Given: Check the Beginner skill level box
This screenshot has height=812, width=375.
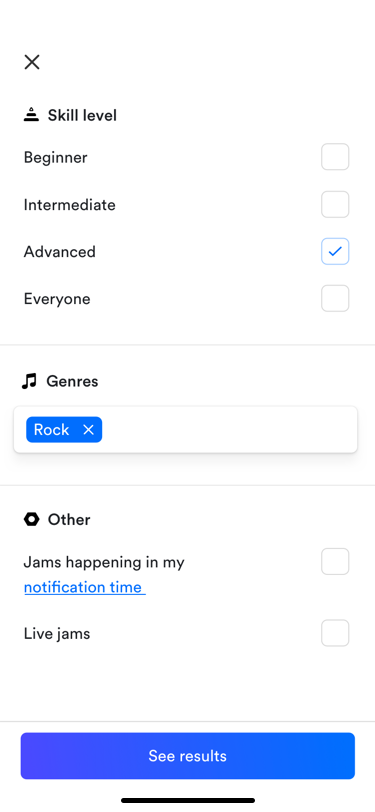Looking at the screenshot, I should pos(335,157).
